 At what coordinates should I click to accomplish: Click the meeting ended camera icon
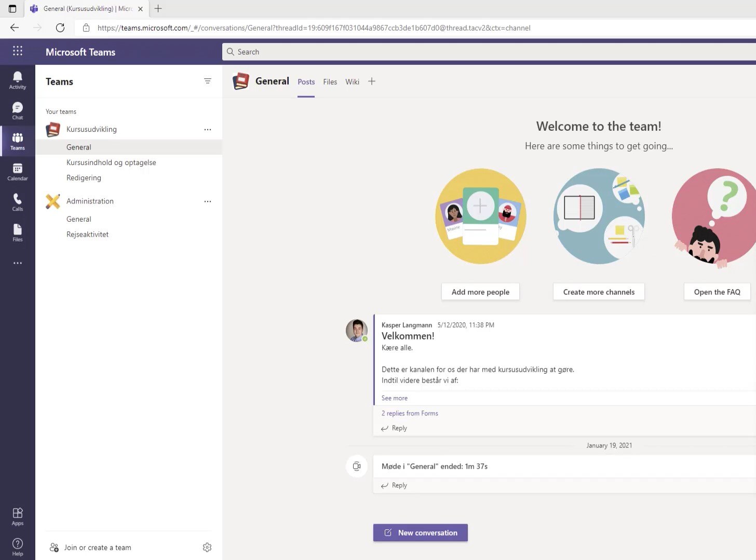point(357,466)
